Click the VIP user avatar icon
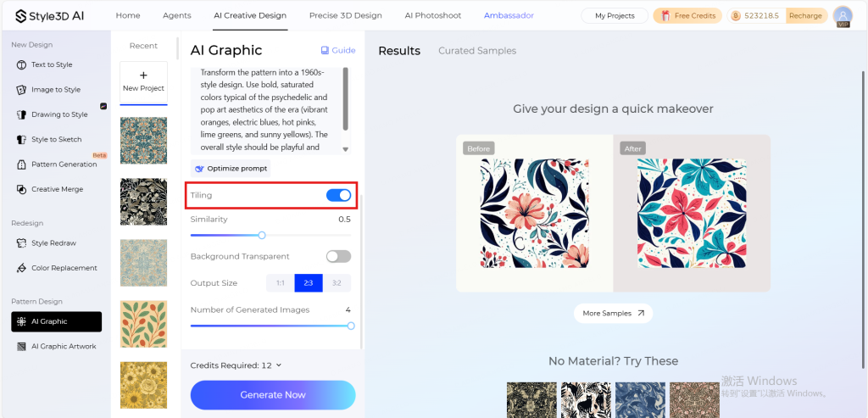This screenshot has height=418, width=868. [x=843, y=16]
